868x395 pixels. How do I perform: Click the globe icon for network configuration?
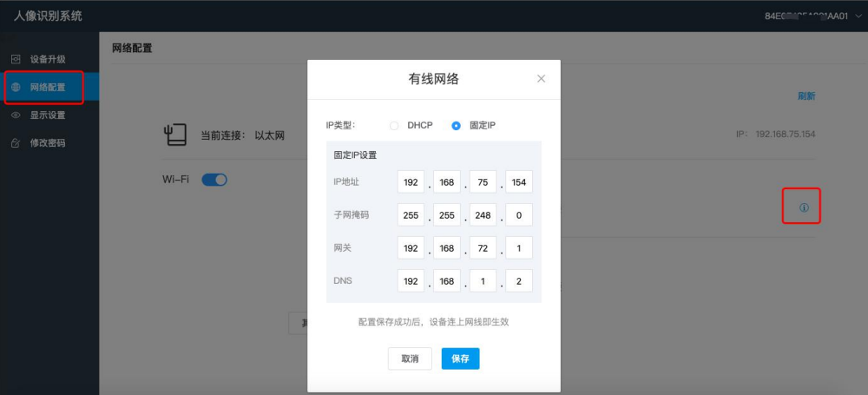(x=16, y=88)
